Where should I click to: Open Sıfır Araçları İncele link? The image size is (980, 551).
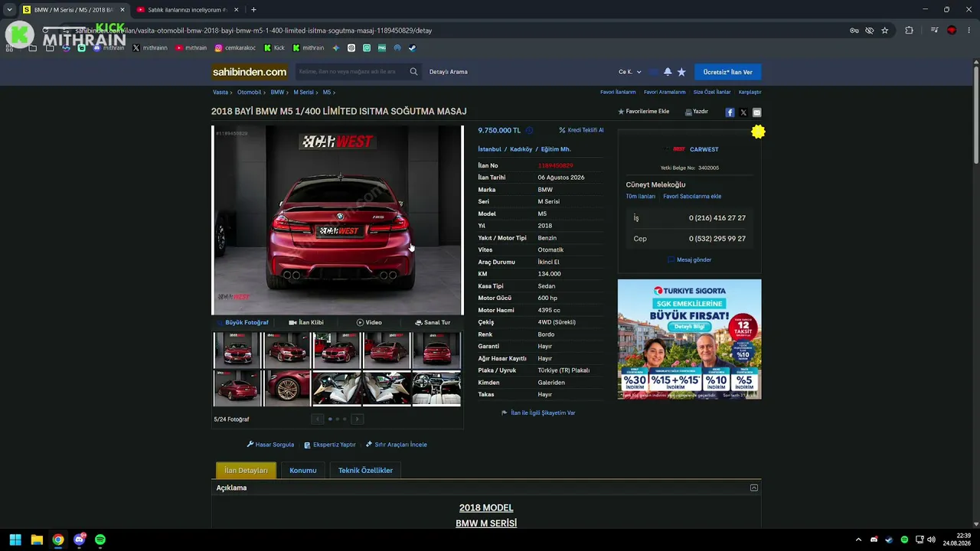pos(397,445)
